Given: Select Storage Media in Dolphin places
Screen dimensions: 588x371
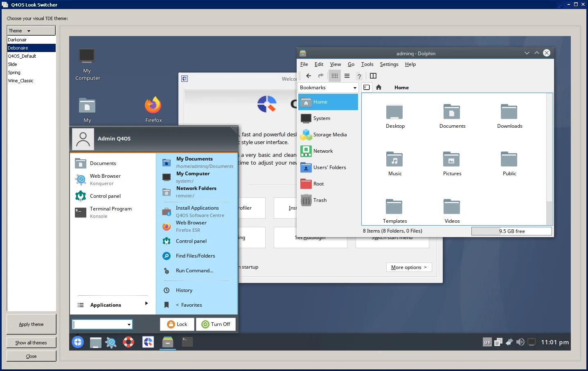Looking at the screenshot, I should (x=328, y=135).
